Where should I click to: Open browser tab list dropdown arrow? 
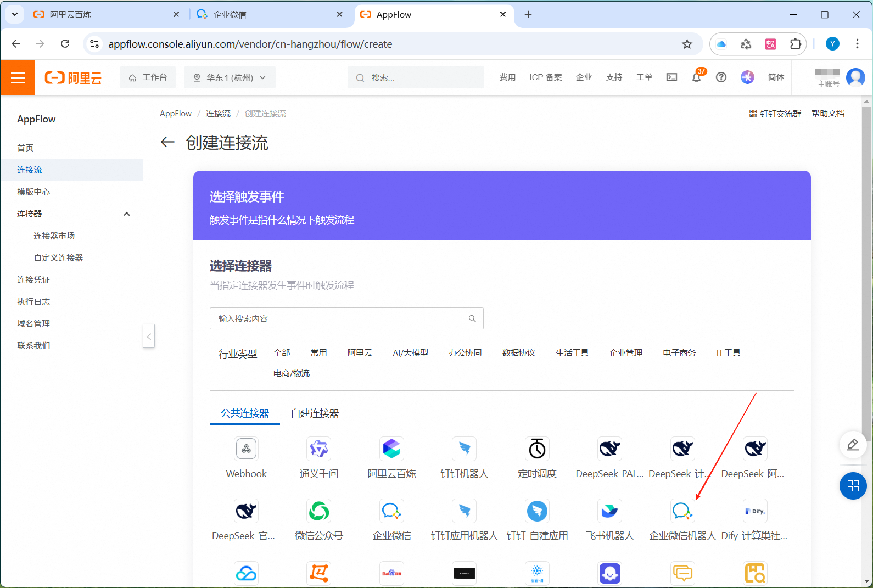pyautogui.click(x=15, y=14)
